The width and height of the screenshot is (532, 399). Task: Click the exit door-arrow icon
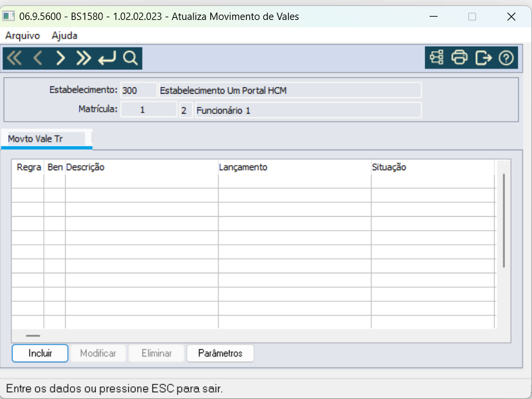[483, 58]
